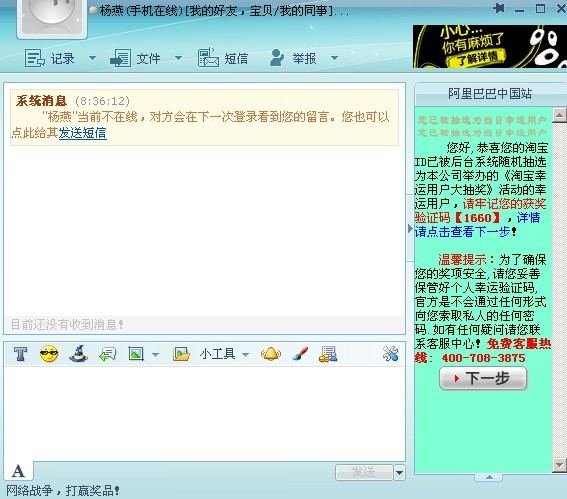Click the 网络战争，打赢奖品 status link
Viewport: 567px width, 499px height.
(63, 490)
